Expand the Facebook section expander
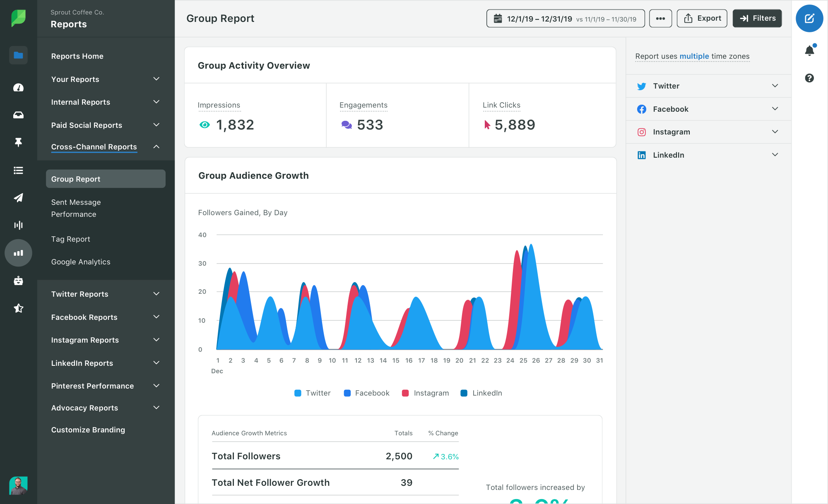 click(x=775, y=109)
